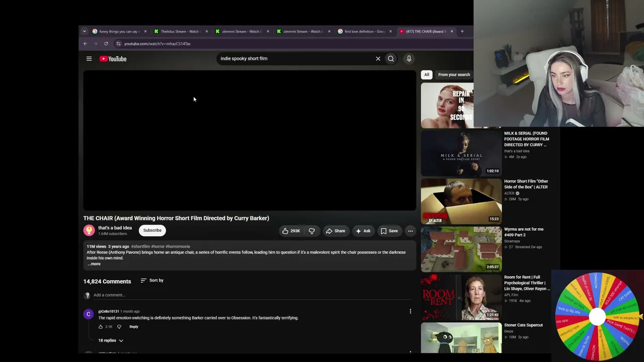Dislike the comment by @Cello10131
This screenshot has height=362, width=644.
click(119, 327)
